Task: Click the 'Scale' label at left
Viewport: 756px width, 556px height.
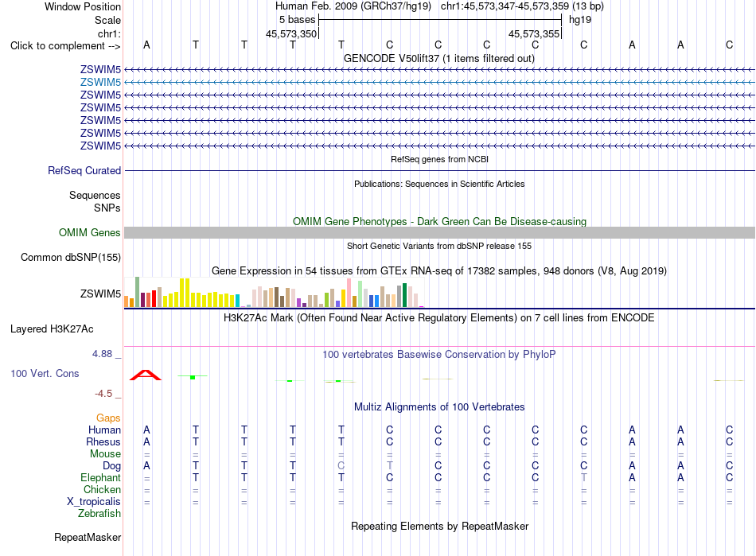Action: 107,20
